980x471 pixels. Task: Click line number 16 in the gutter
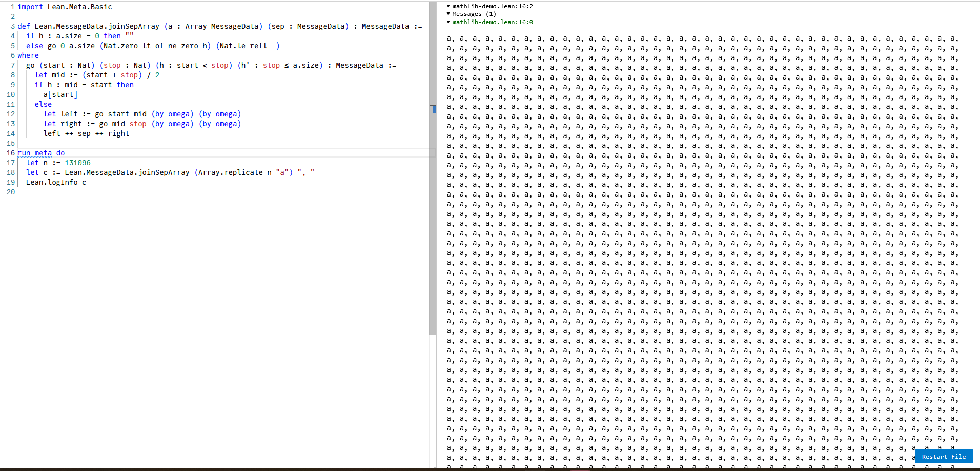coord(11,153)
